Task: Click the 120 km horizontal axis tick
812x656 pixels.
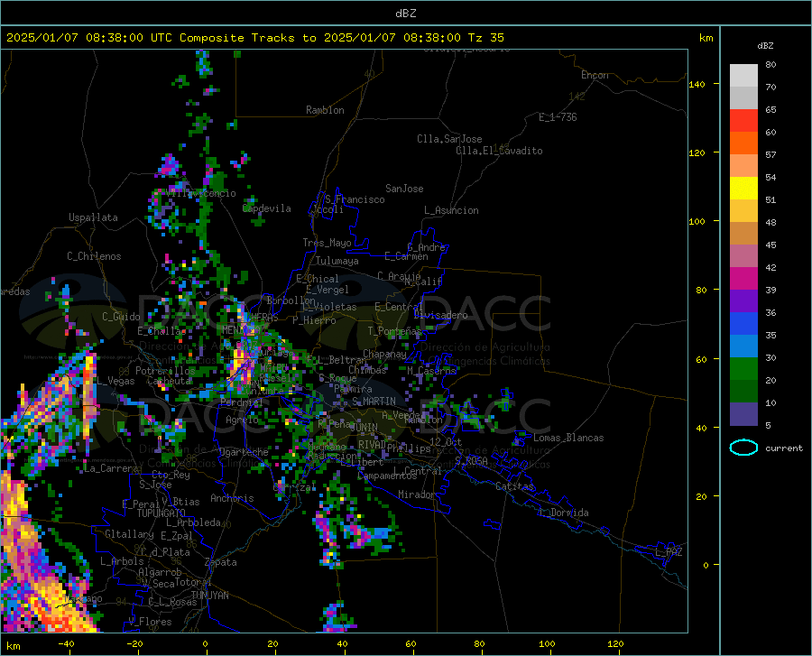Action: (x=615, y=644)
